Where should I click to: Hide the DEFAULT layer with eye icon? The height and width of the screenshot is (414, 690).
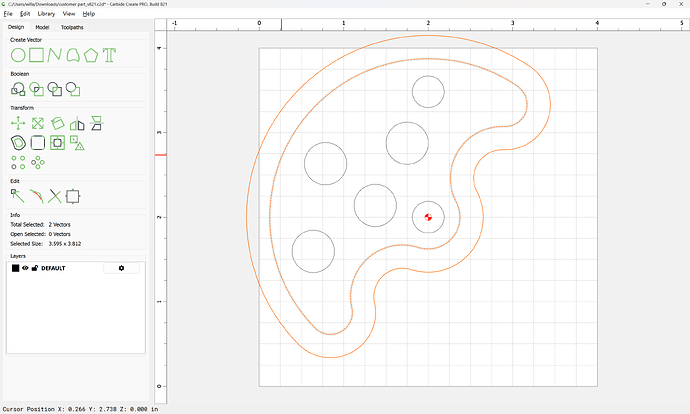25,268
